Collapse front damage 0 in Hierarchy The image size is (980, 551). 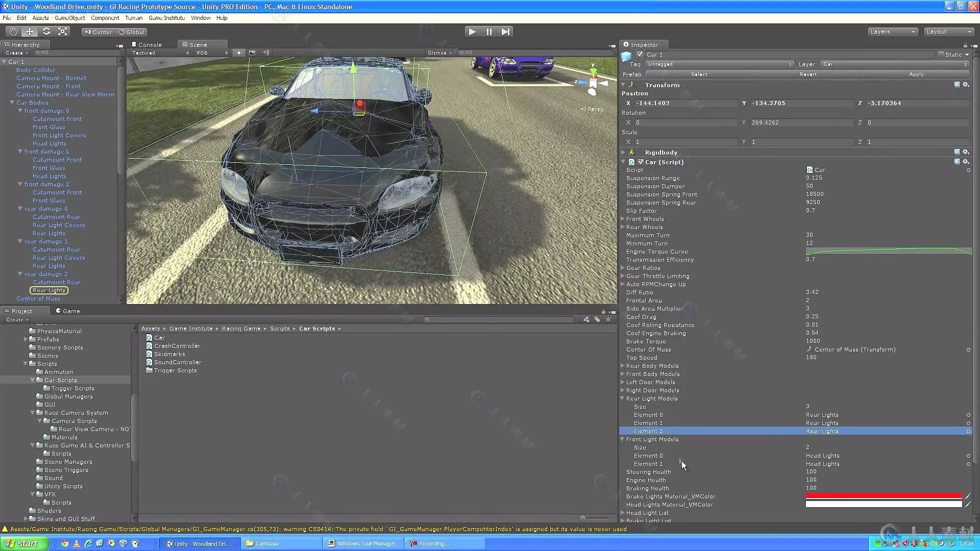[20, 111]
